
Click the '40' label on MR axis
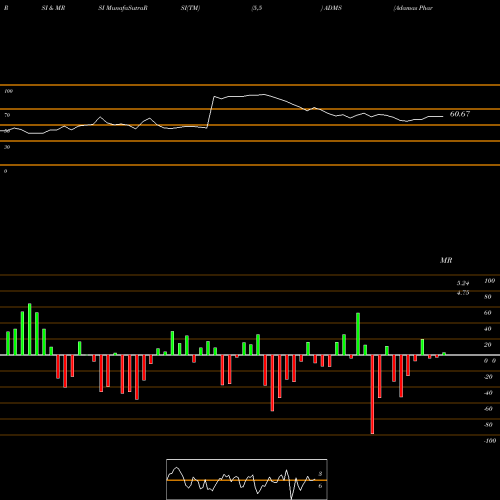[488, 329]
